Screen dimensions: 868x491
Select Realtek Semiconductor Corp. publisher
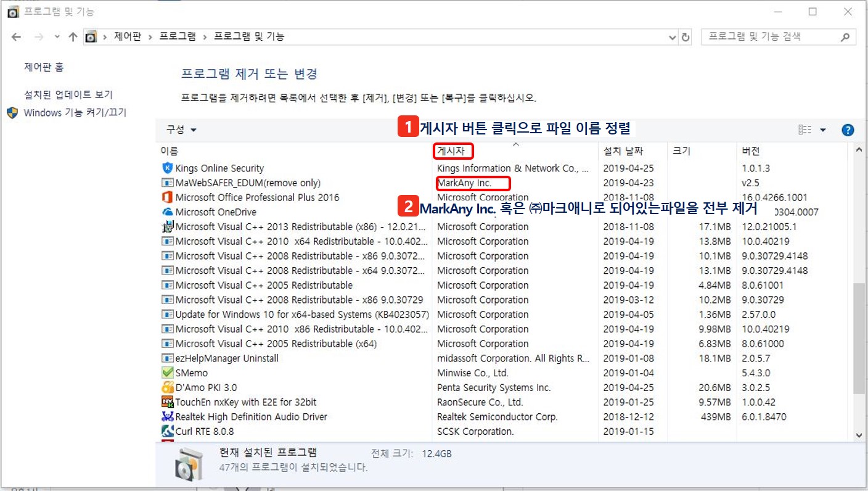tap(497, 417)
